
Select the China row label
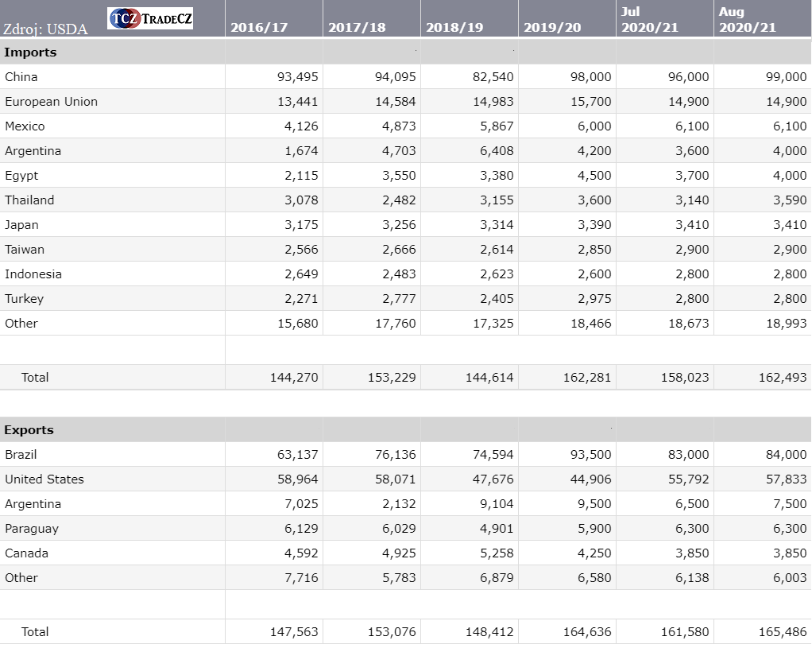click(x=21, y=77)
